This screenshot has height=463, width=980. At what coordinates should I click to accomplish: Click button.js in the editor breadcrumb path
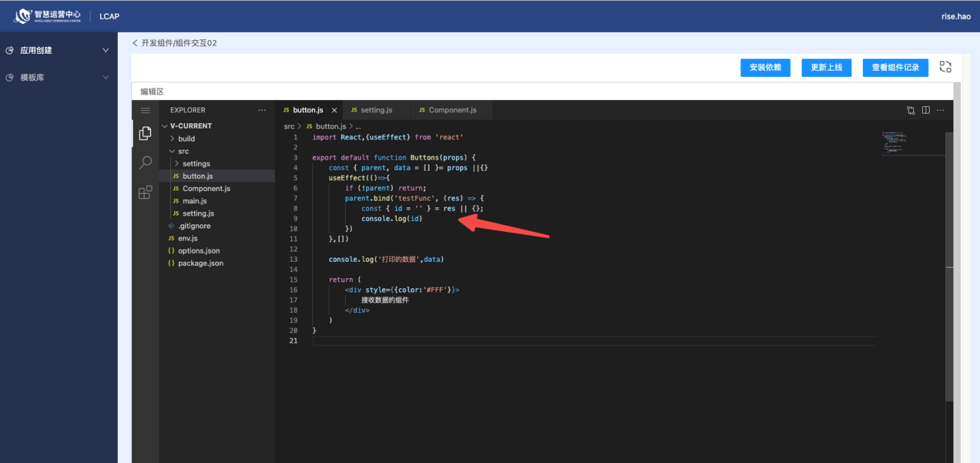(x=331, y=126)
